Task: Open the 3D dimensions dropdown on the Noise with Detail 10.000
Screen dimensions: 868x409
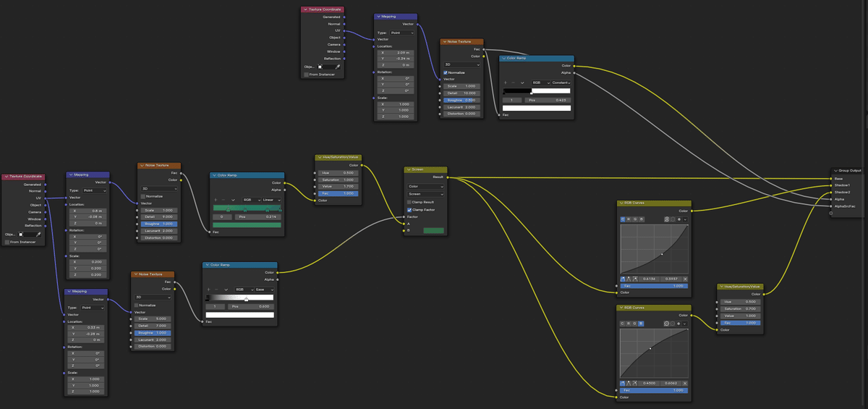Action: pyautogui.click(x=462, y=65)
